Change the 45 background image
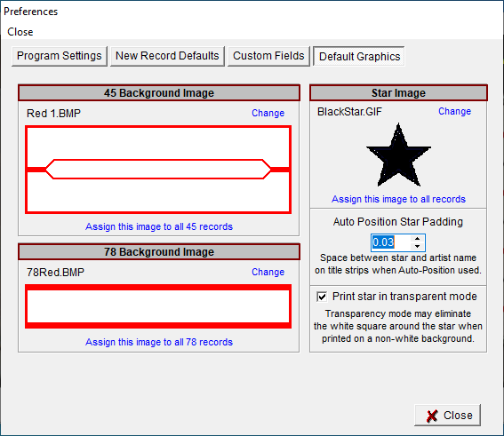Viewport: 504px width, 436px height. [268, 113]
